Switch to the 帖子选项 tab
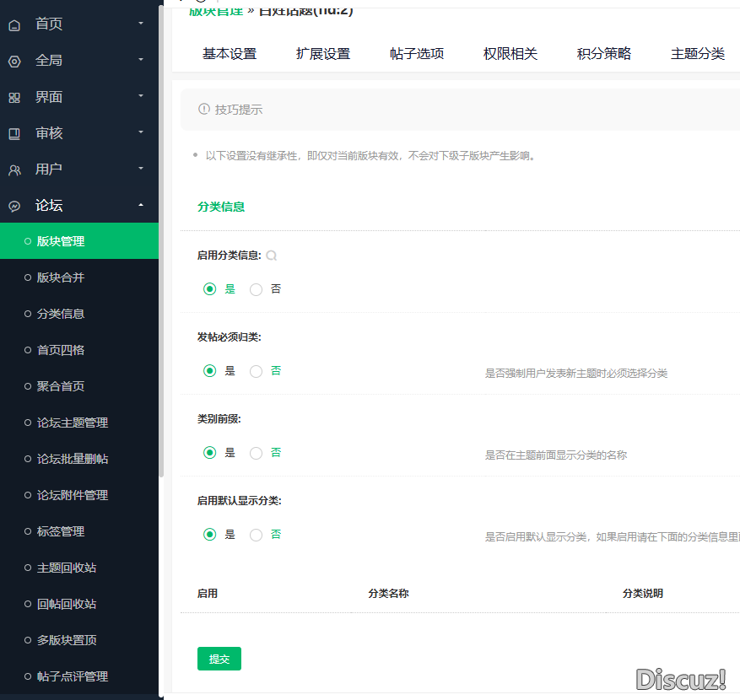 click(x=417, y=54)
